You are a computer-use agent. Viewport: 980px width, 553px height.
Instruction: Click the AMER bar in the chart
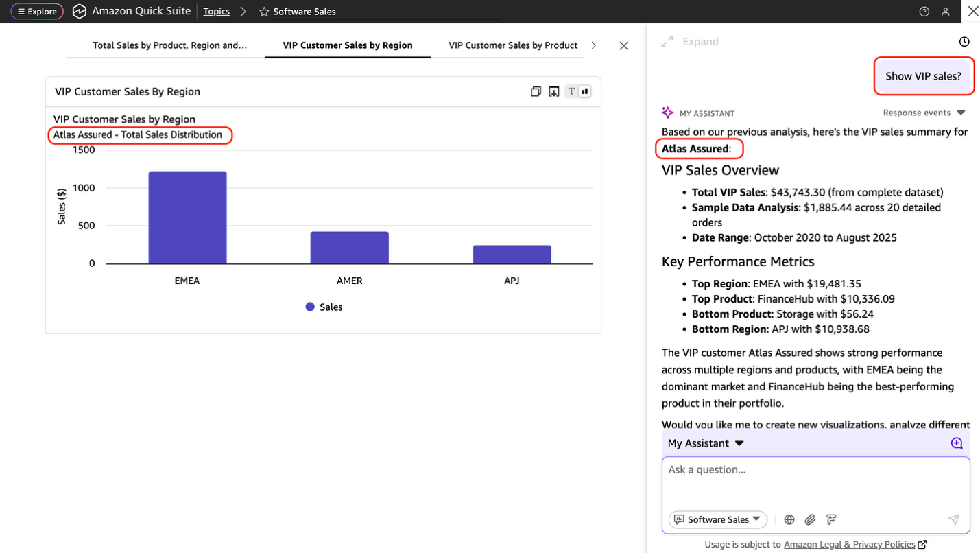(350, 248)
